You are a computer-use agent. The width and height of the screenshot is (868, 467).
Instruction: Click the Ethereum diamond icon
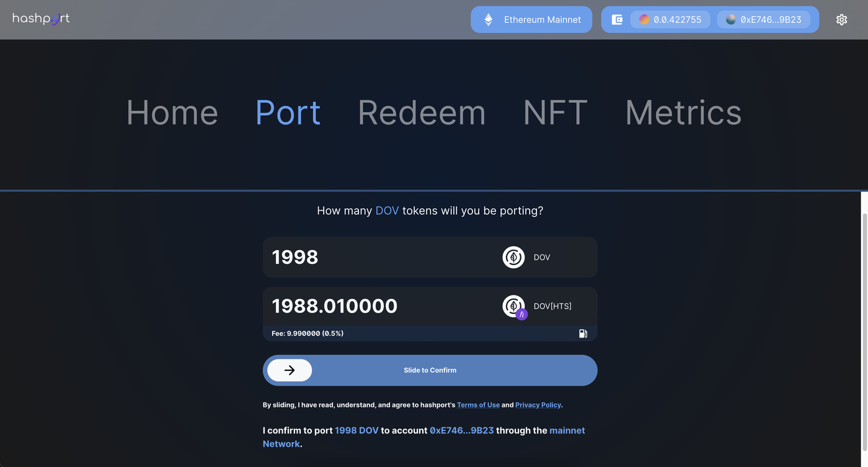[x=489, y=20]
